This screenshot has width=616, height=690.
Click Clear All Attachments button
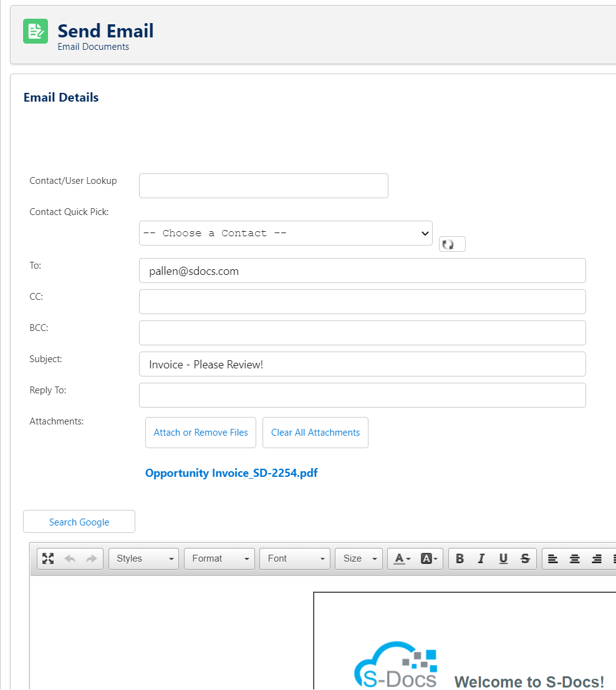pos(315,433)
